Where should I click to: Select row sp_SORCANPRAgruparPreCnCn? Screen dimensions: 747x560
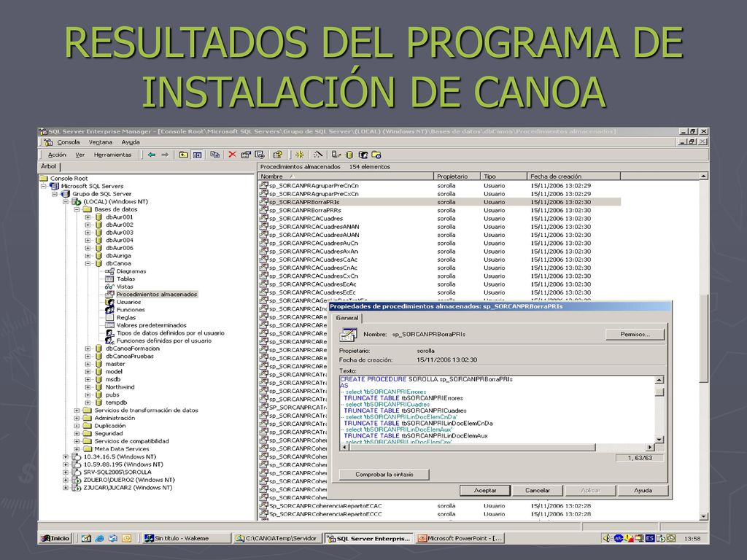[x=439, y=186]
